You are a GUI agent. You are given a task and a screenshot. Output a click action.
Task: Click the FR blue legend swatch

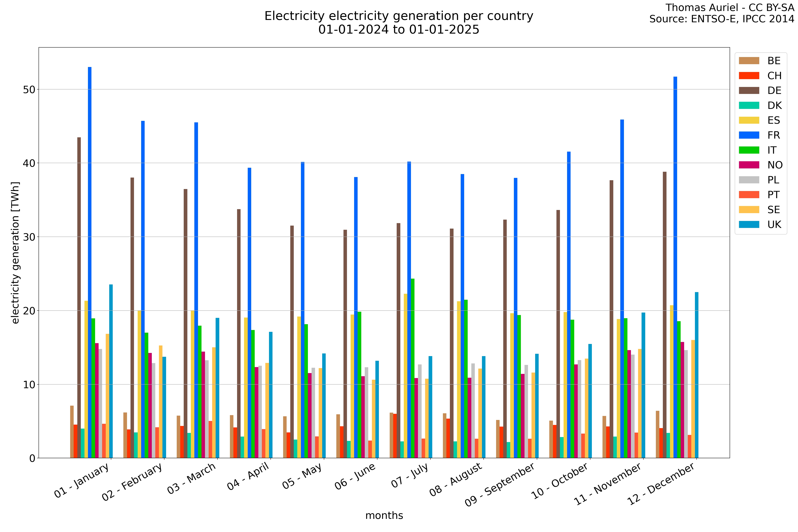pos(749,135)
